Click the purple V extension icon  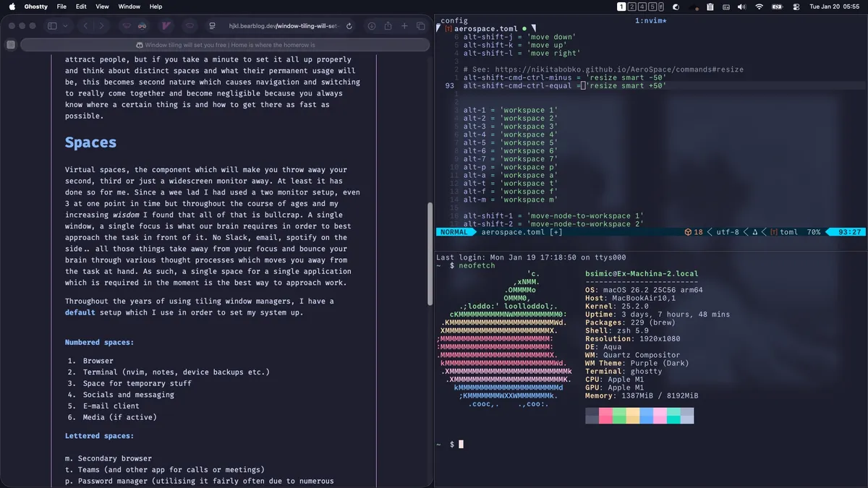pyautogui.click(x=166, y=25)
